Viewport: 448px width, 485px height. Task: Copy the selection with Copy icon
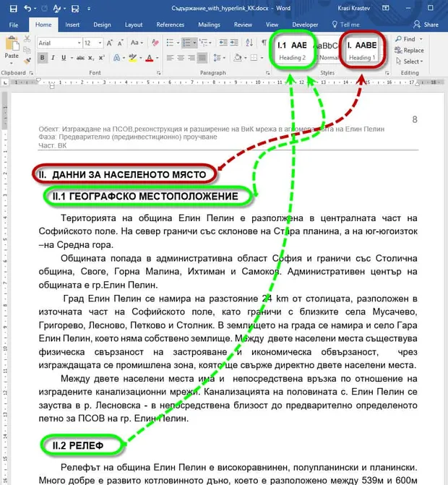(27, 50)
